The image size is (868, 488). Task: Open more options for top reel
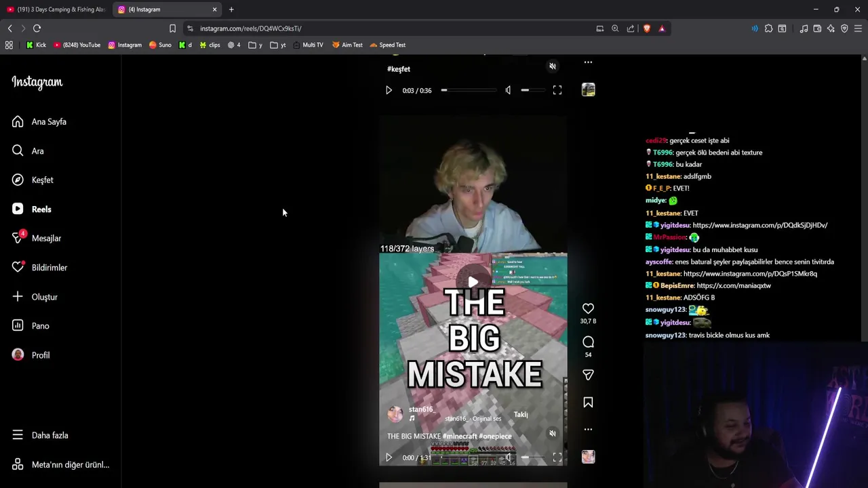pos(588,62)
